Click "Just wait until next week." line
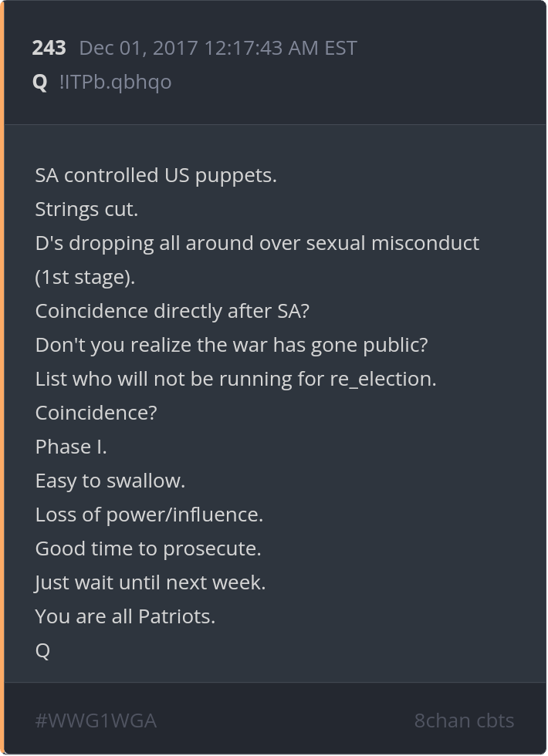This screenshot has height=756, width=548. click(x=150, y=583)
